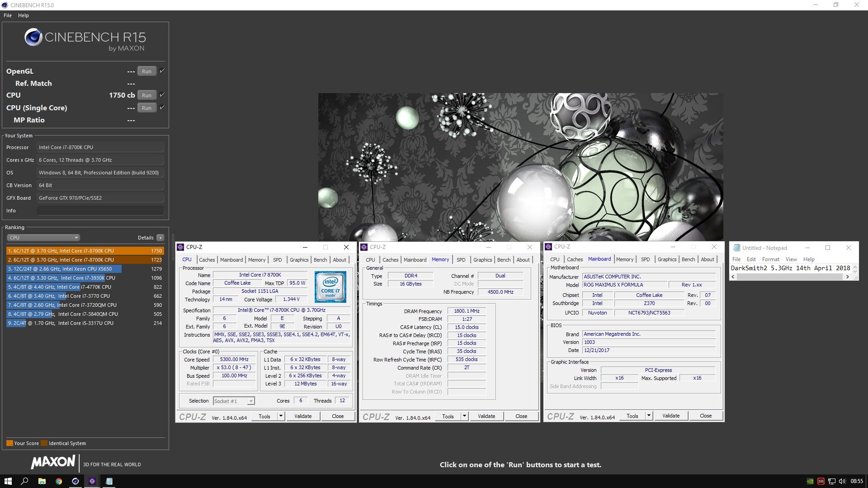Run the CPU Single Core benchmark

tap(146, 108)
